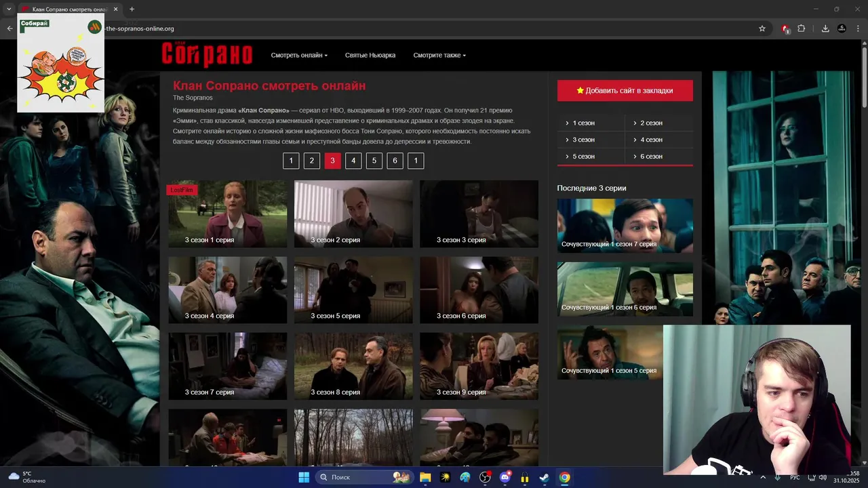
Task: Open the red ad-blocker extension icon
Action: (785, 28)
